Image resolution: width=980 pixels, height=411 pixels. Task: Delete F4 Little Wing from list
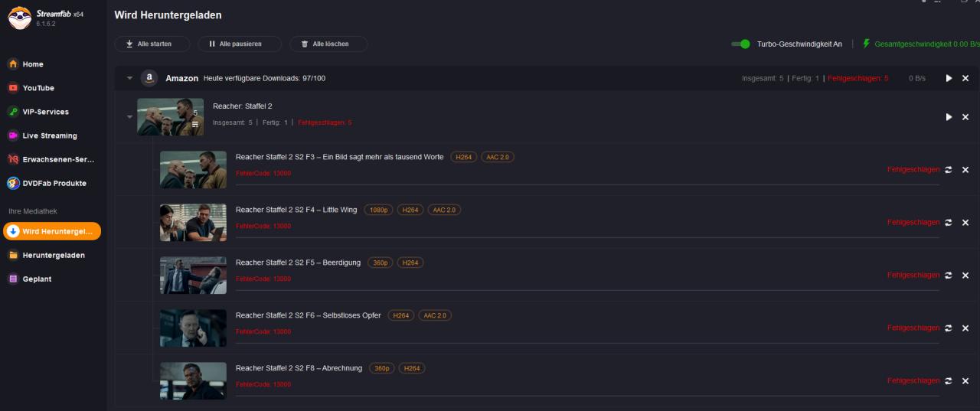(965, 222)
